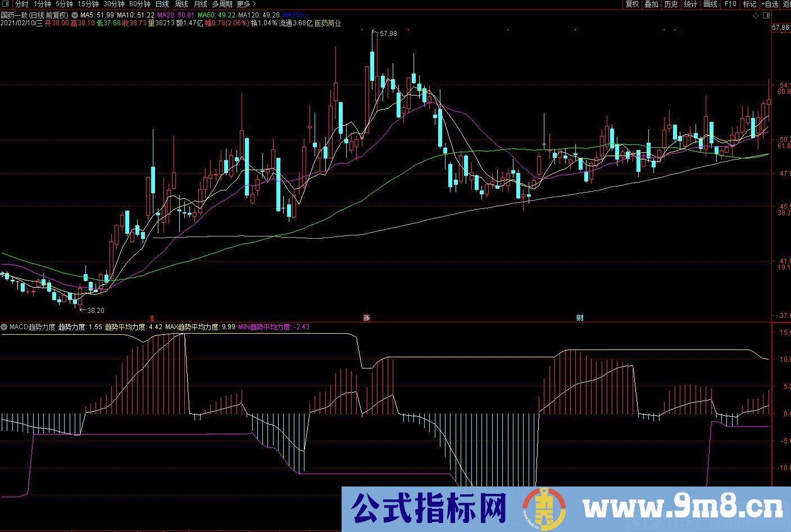Click the MA120: 49.28 label
The width and height of the screenshot is (791, 532).
pyautogui.click(x=258, y=15)
